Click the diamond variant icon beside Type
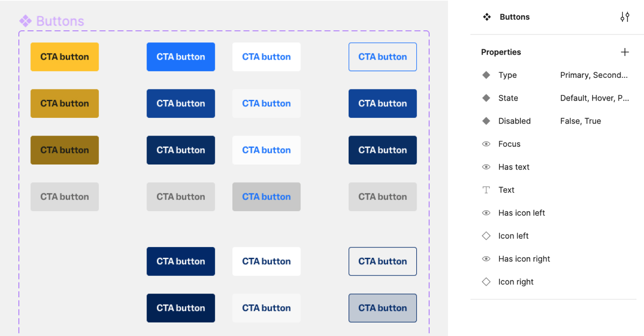The width and height of the screenshot is (644, 336). pyautogui.click(x=486, y=75)
